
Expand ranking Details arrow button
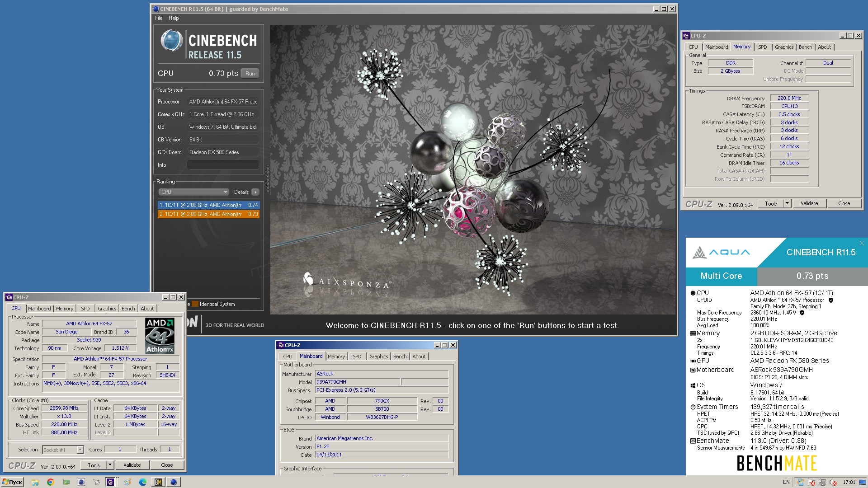click(x=255, y=192)
